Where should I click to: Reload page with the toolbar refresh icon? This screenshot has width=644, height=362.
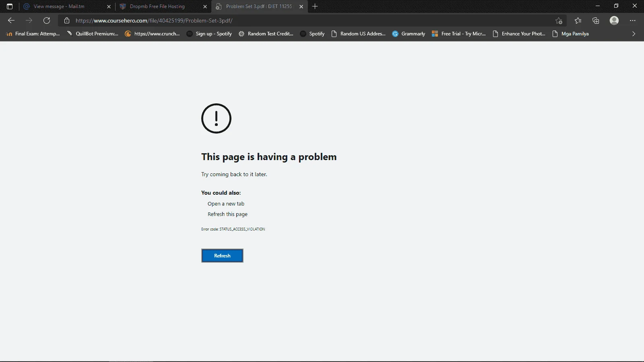click(47, 21)
